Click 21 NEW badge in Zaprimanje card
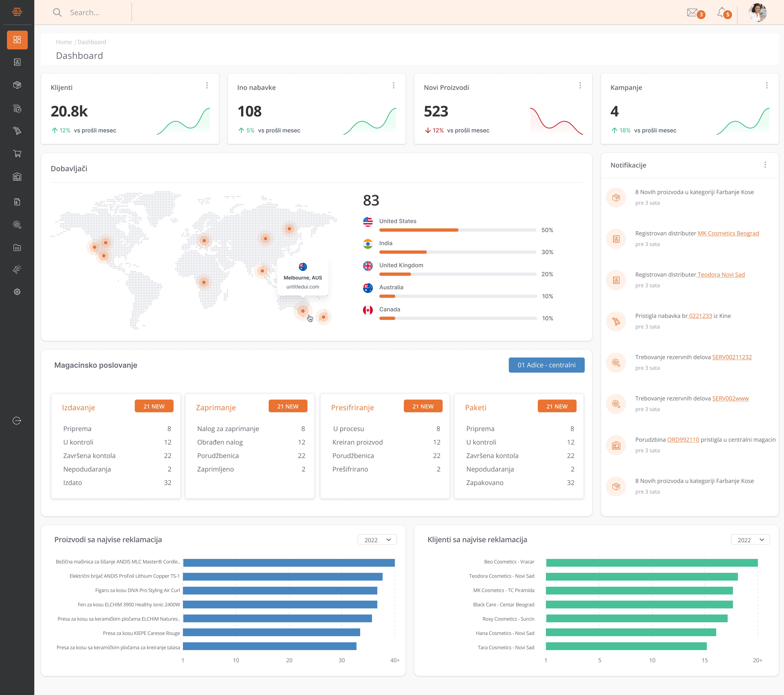This screenshot has width=784, height=695. click(x=288, y=406)
